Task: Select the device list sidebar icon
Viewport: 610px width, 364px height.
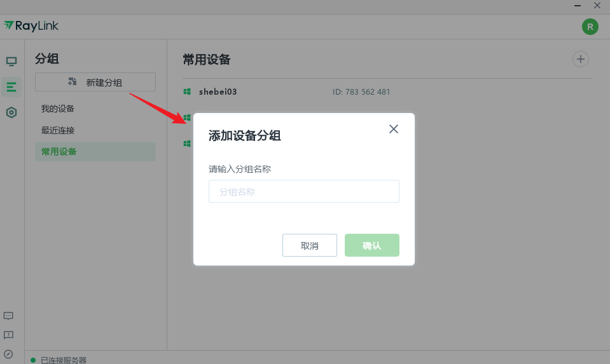Action: (x=11, y=86)
